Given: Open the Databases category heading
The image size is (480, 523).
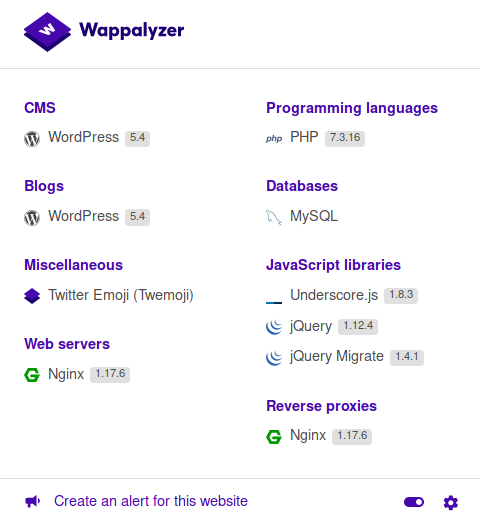Looking at the screenshot, I should click(302, 186).
